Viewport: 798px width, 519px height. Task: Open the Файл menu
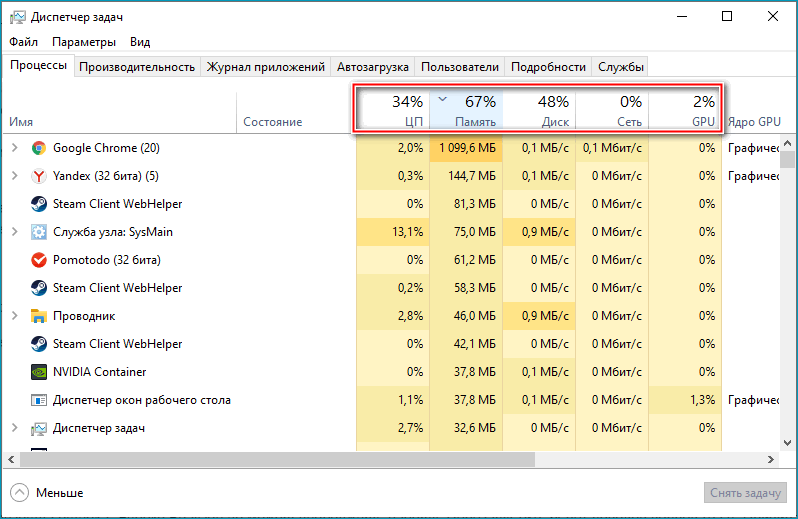point(24,42)
